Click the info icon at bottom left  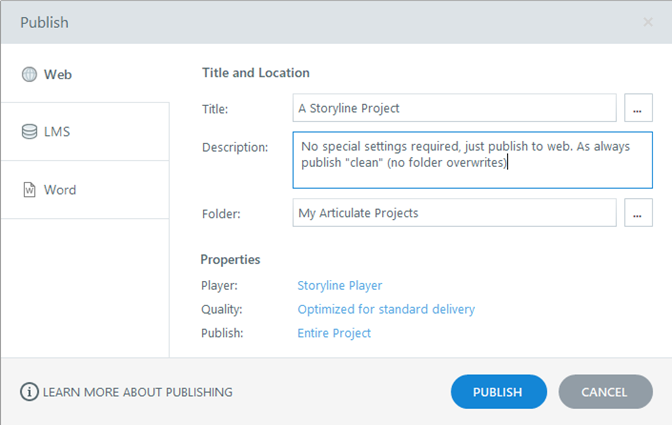click(28, 392)
